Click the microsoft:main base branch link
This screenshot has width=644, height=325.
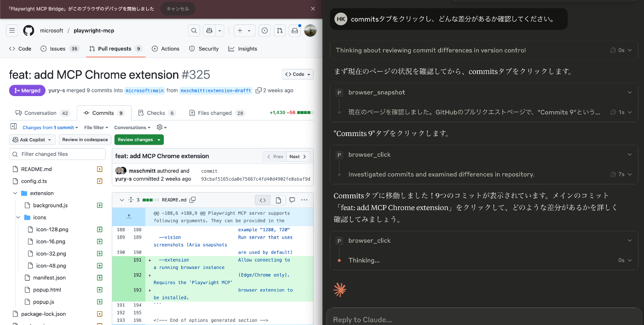click(144, 91)
